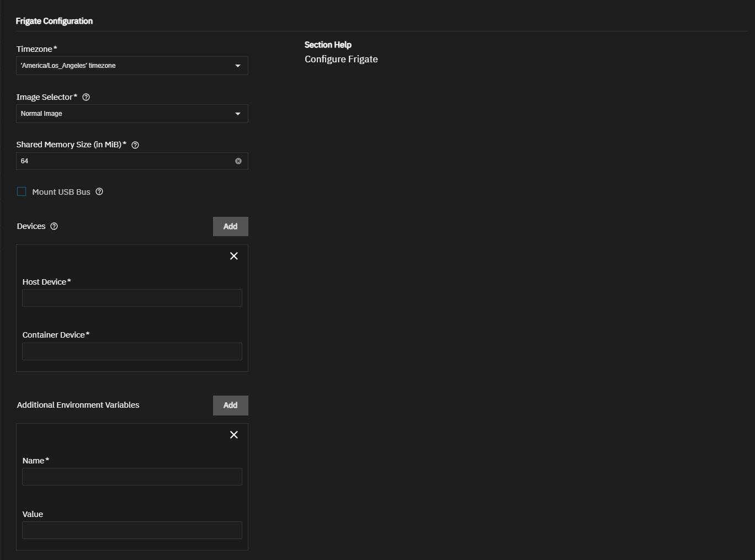Click the Shared Memory Size input
Screen dimensions: 755x560
pyautogui.click(x=124, y=161)
